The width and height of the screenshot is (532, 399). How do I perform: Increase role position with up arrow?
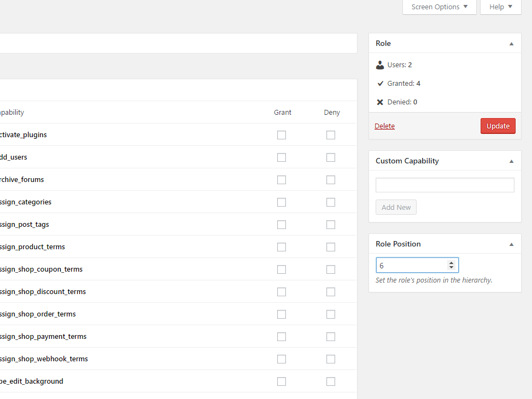point(451,263)
